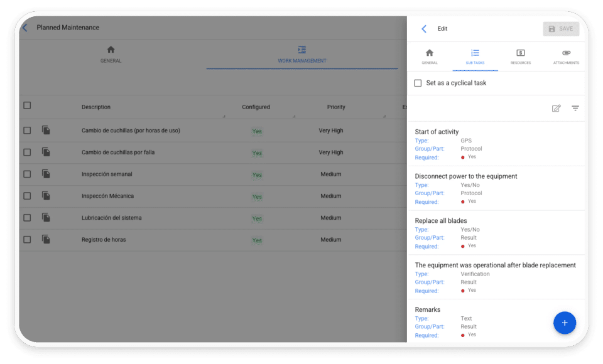Click Medium priority of Registro de horas

331,240
